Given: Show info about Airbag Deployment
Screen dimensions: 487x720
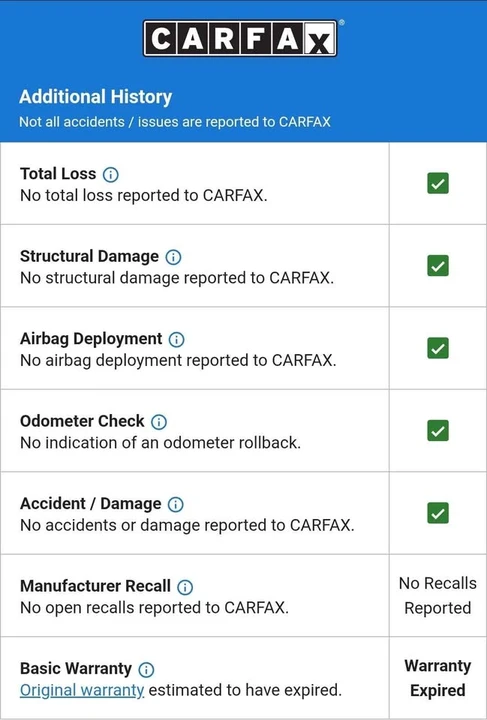Looking at the screenshot, I should [x=176, y=339].
